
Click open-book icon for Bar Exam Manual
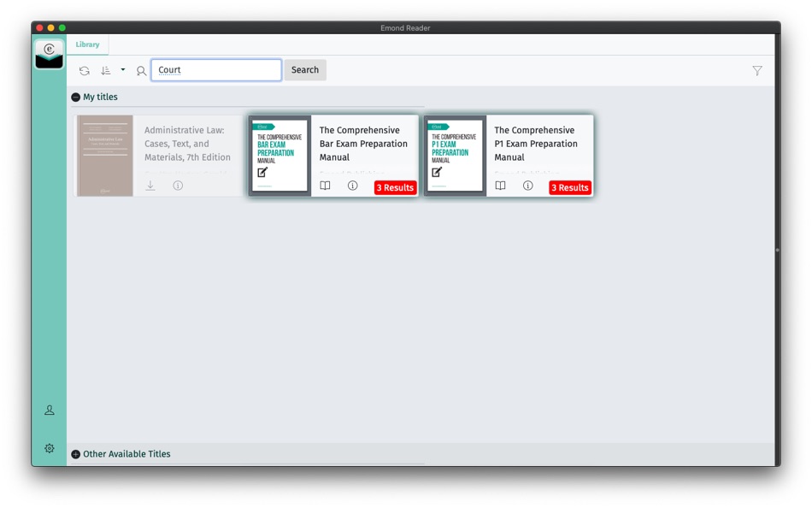(325, 186)
